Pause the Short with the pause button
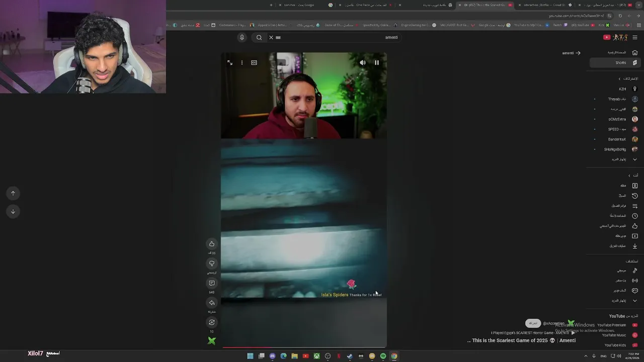644x362 pixels. coord(377,63)
